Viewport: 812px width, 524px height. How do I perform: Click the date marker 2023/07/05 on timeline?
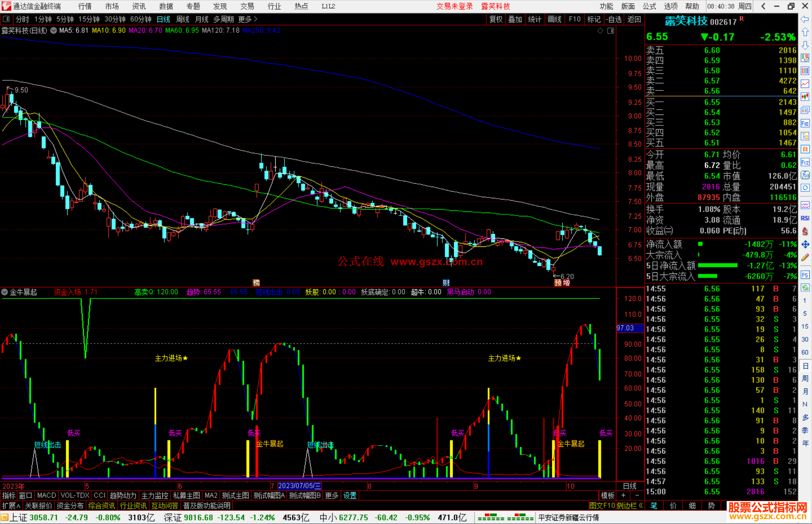point(299,486)
